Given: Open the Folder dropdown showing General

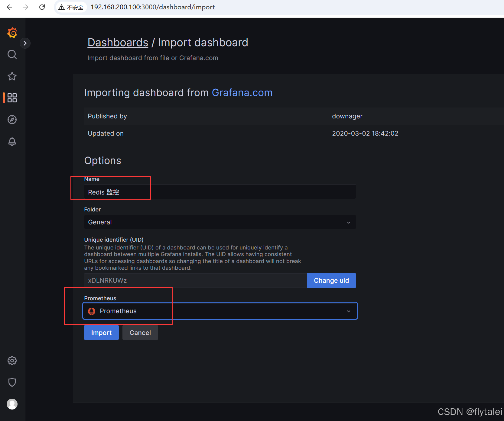Looking at the screenshot, I should click(220, 222).
